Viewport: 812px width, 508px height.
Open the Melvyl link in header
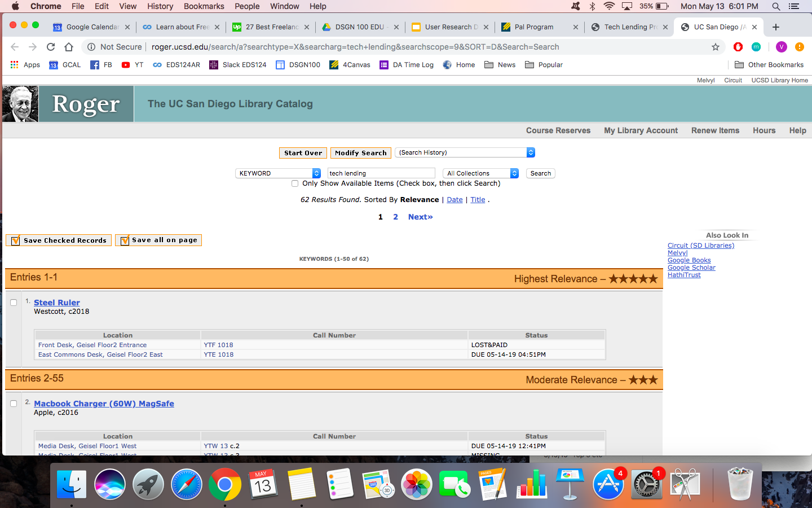click(x=705, y=80)
